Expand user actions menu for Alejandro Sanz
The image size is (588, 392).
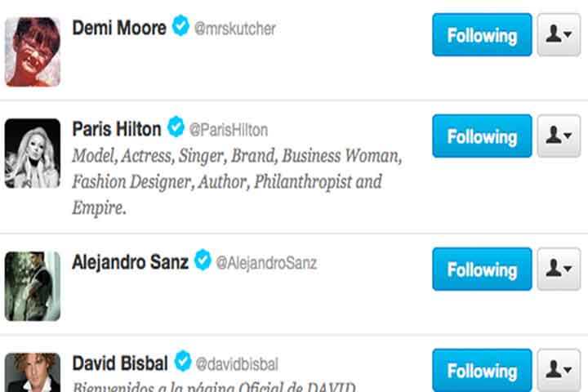click(559, 269)
